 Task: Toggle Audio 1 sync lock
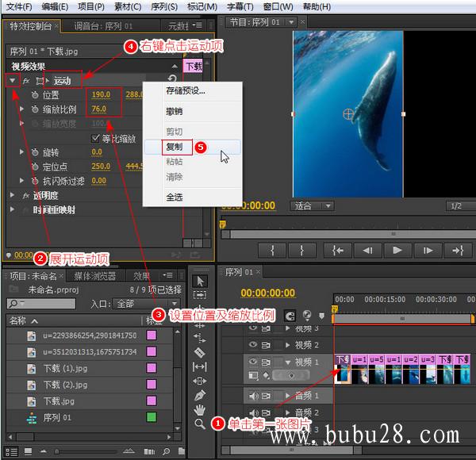click(266, 396)
